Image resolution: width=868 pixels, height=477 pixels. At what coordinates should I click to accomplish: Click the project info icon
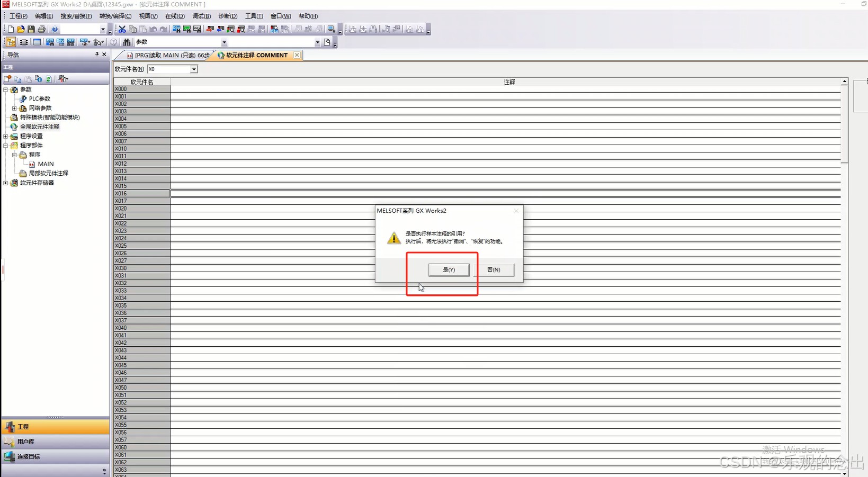tap(38, 78)
